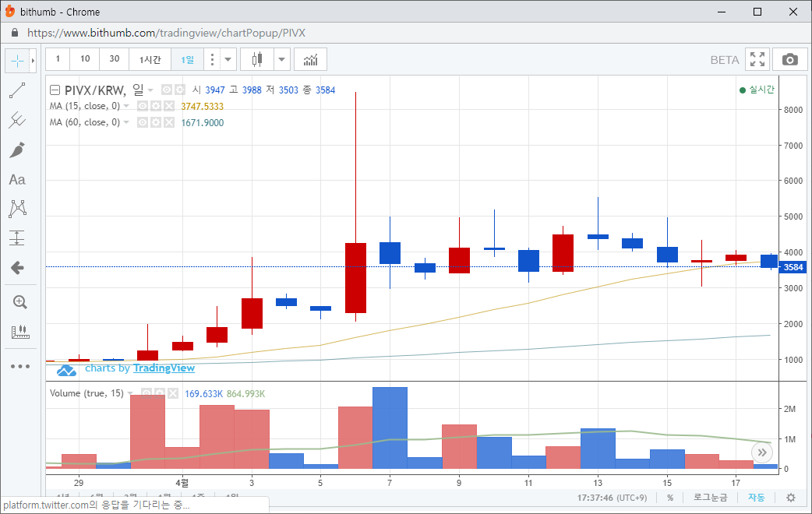This screenshot has height=514, width=812.
Task: Click the TradingView cloud logo
Action: pyautogui.click(x=66, y=370)
